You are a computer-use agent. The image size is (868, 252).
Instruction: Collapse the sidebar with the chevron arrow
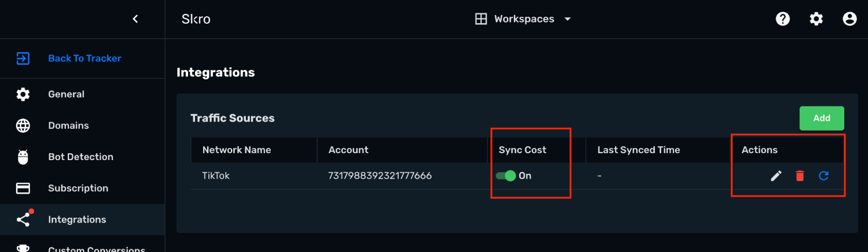135,19
